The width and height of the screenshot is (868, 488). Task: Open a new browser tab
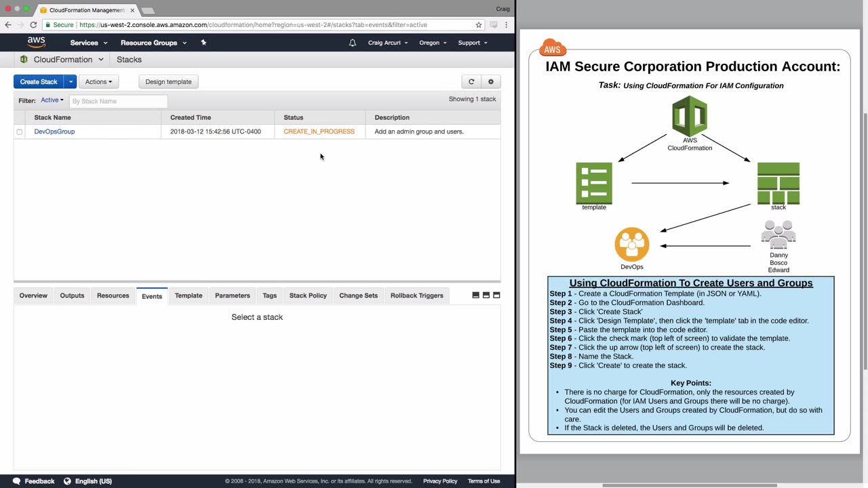click(147, 11)
